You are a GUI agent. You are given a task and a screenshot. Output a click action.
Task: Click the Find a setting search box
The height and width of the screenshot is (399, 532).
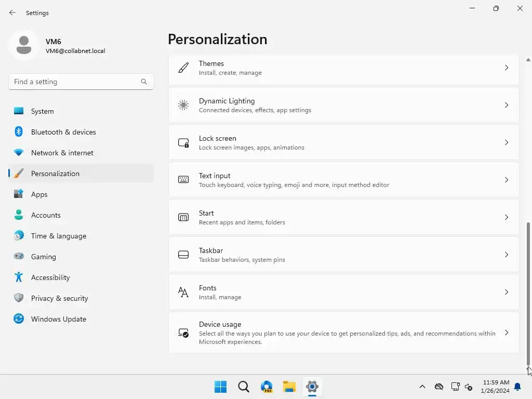[81, 82]
